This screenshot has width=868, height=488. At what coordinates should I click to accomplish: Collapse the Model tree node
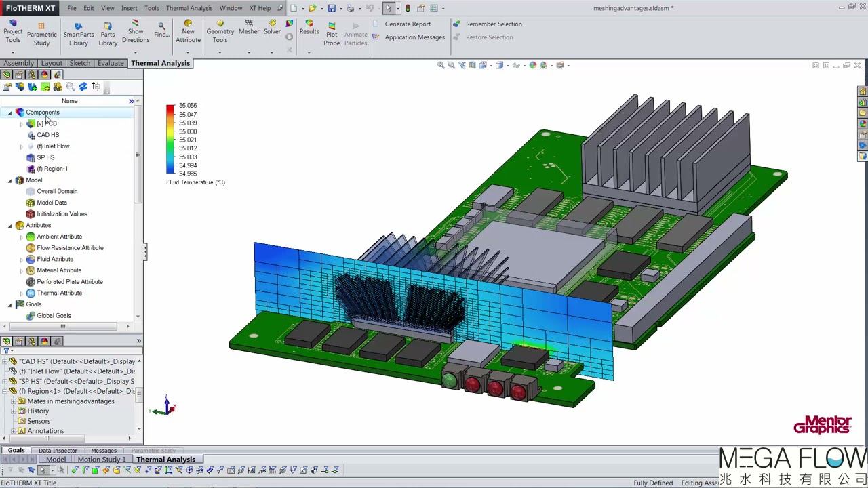point(10,180)
